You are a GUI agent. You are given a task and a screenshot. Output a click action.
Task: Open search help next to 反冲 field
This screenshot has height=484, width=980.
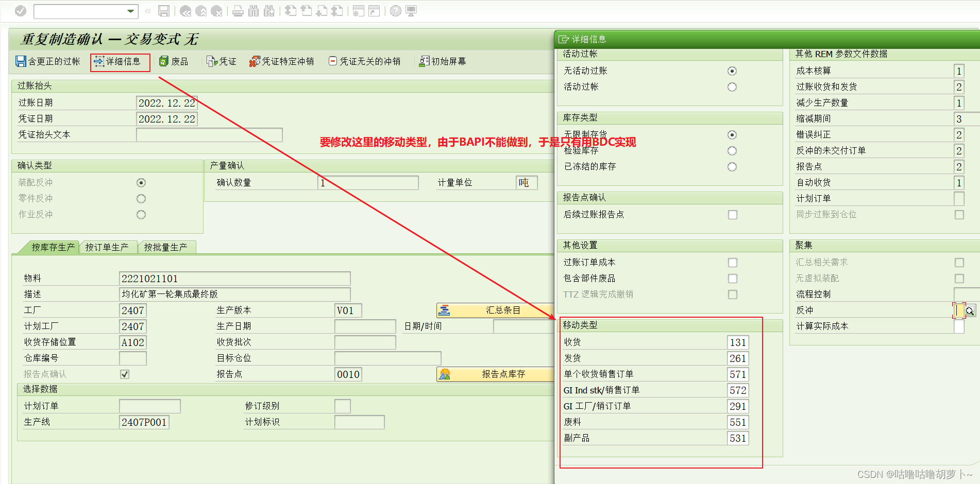pos(970,310)
